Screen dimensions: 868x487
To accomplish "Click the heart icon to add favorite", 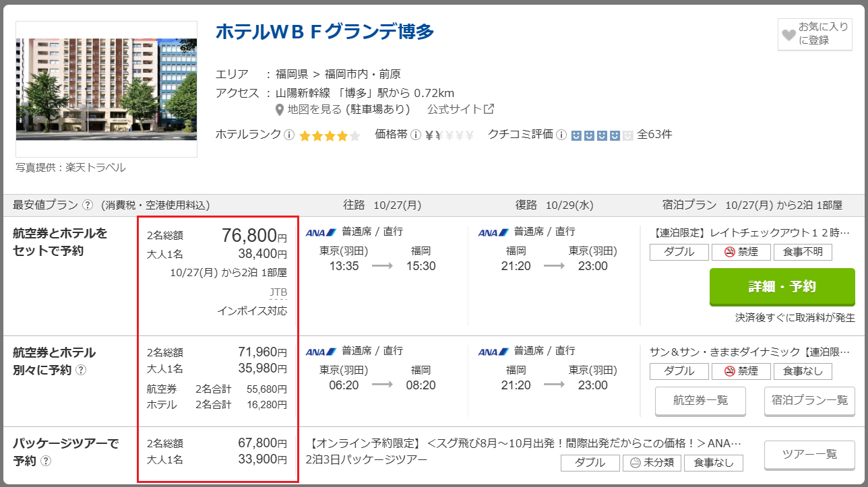I will coord(788,34).
